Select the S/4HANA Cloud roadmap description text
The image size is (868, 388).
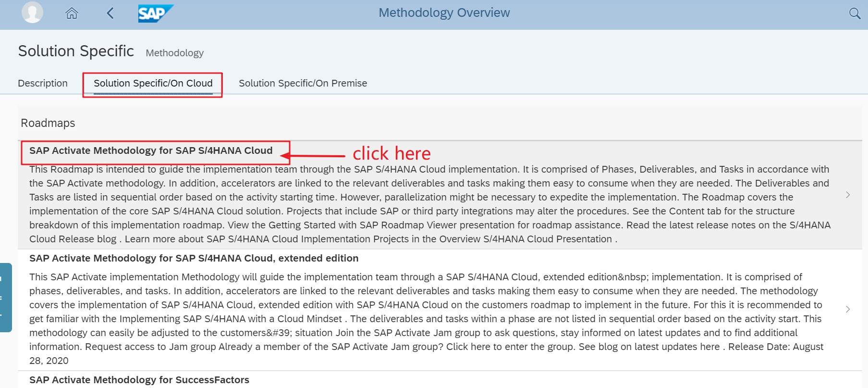430,204
